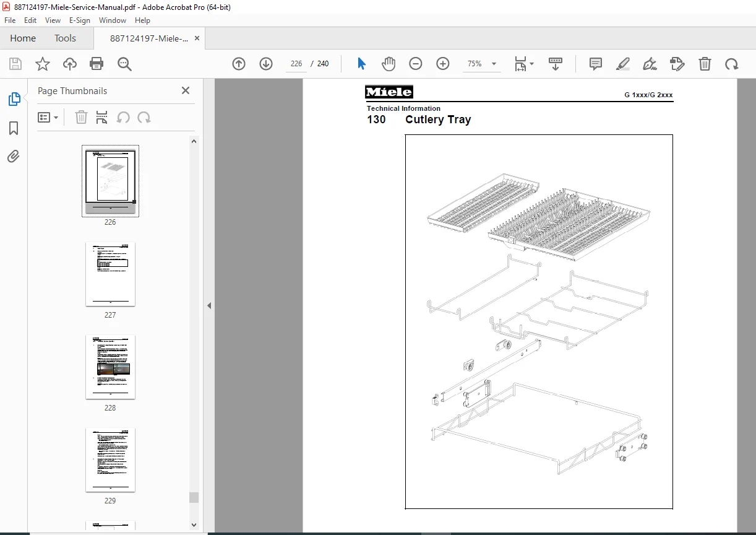Close the Page Thumbnails panel
Screen dimensions: 756x535
click(x=186, y=90)
